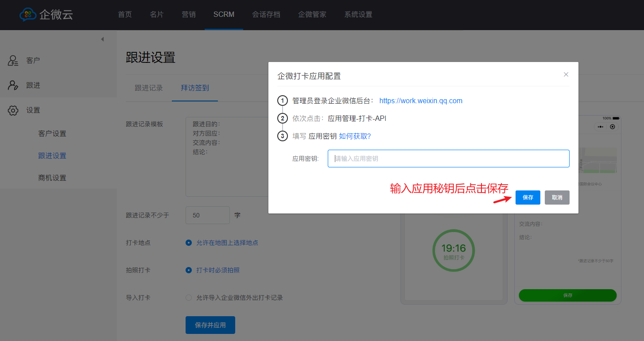Viewport: 644px width, 341px height.
Task: Click the 客户 customer icon in sidebar
Action: tap(13, 61)
